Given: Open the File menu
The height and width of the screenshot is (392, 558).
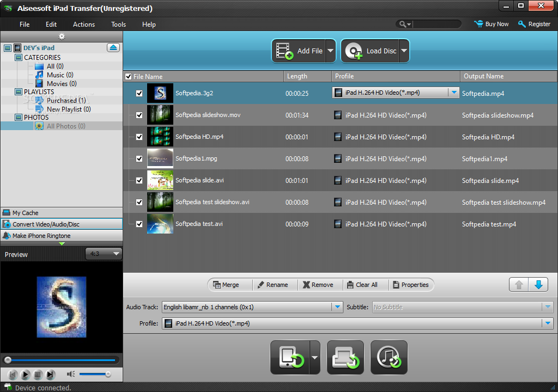Looking at the screenshot, I should [x=25, y=24].
